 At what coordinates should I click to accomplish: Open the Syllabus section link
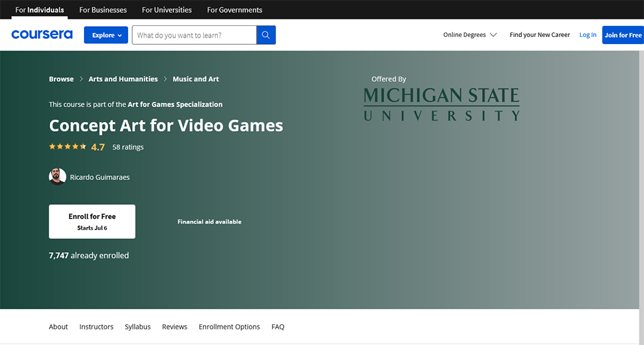[x=138, y=327]
